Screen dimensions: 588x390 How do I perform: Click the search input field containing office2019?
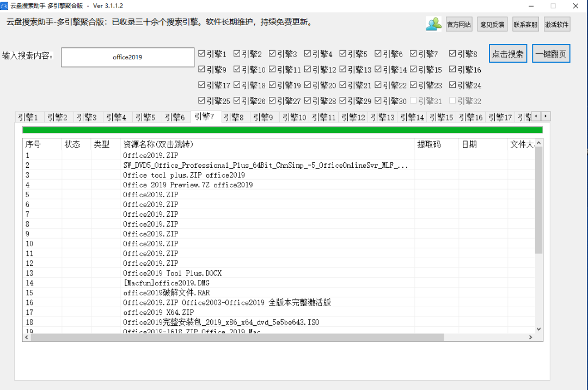click(127, 57)
